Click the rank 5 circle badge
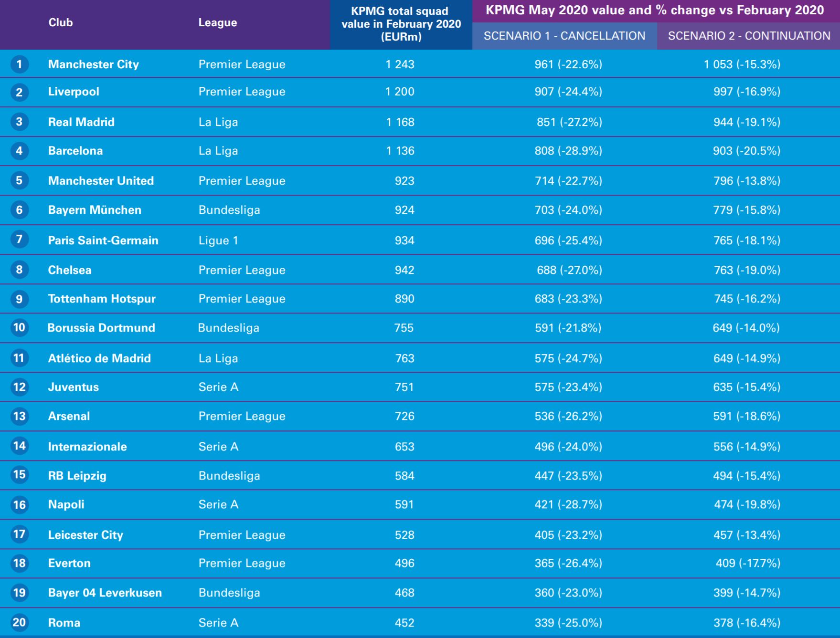This screenshot has height=638, width=840. [x=19, y=180]
